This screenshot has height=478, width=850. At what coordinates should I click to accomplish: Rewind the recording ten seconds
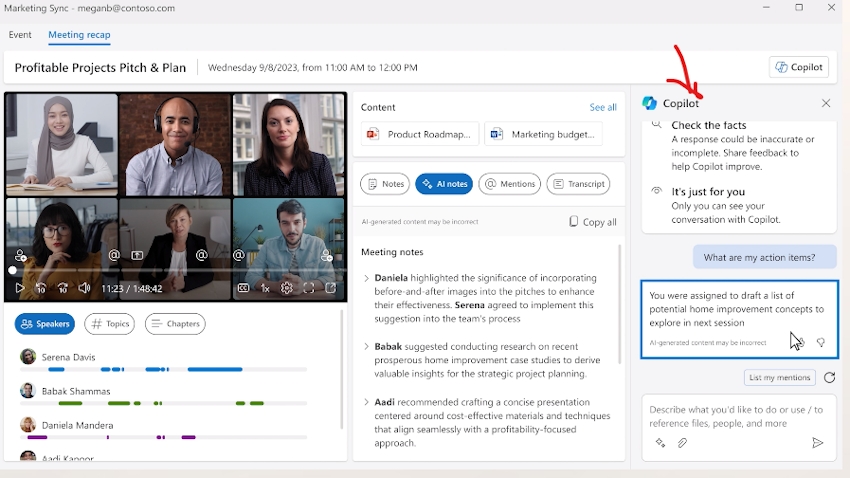point(41,288)
